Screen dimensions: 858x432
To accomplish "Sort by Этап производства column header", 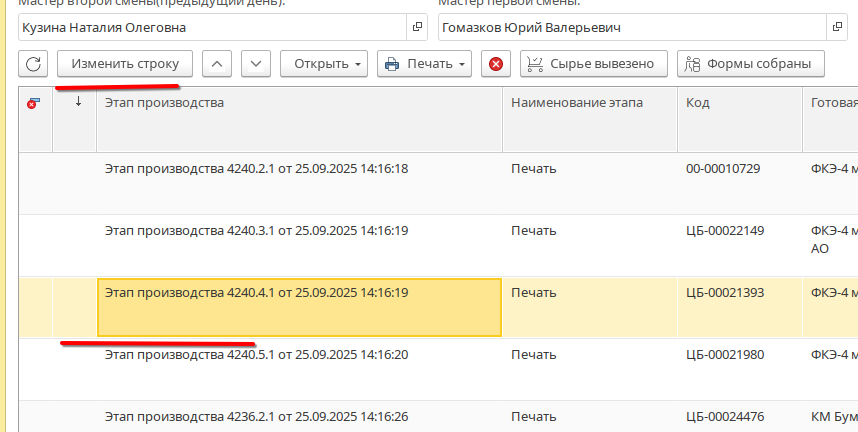I will 298,103.
